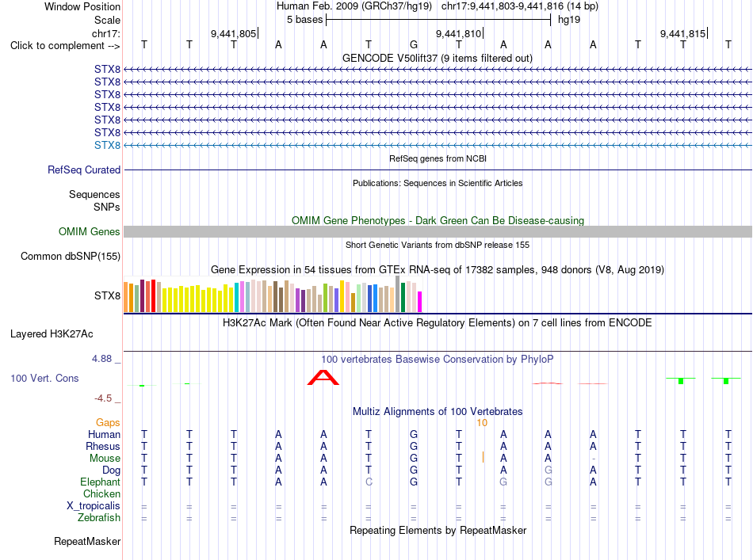Select the Dog alignment row label

pyautogui.click(x=111, y=470)
